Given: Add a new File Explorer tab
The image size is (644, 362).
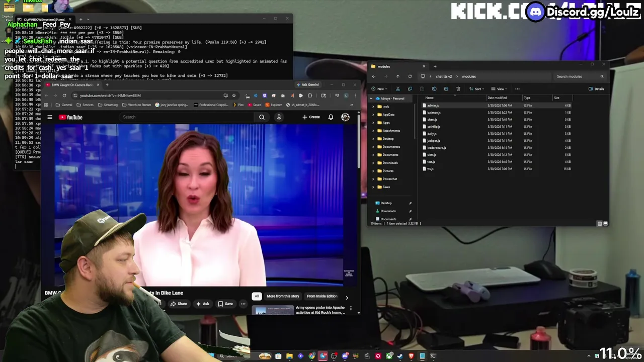Looking at the screenshot, I should [435, 66].
